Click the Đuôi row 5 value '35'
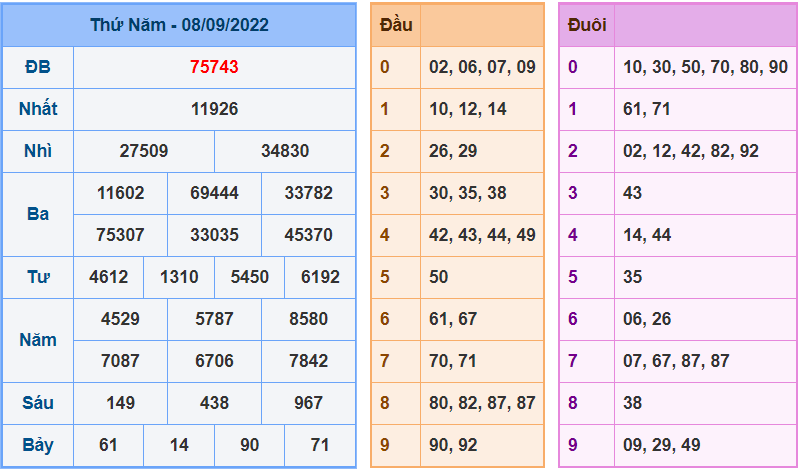 tap(633, 277)
